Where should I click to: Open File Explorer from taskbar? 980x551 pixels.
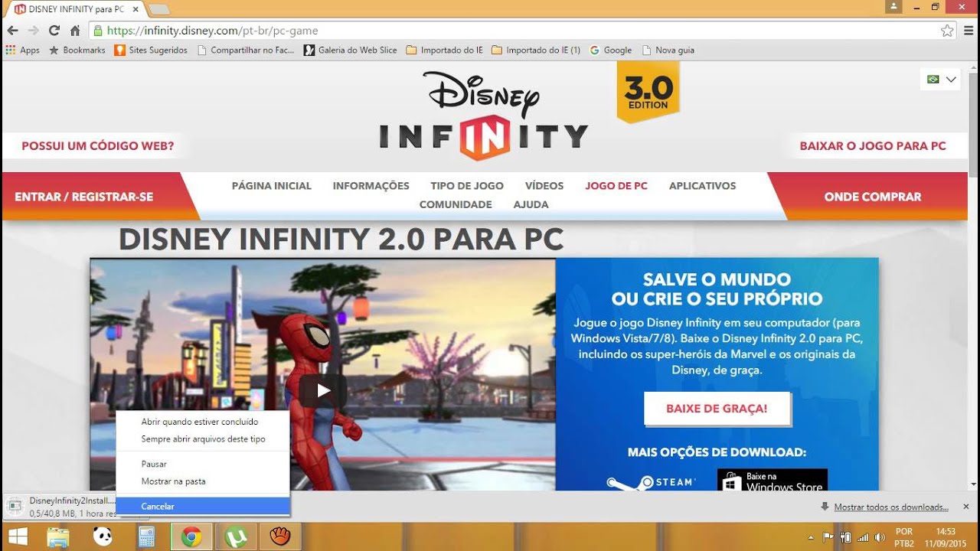pyautogui.click(x=59, y=536)
